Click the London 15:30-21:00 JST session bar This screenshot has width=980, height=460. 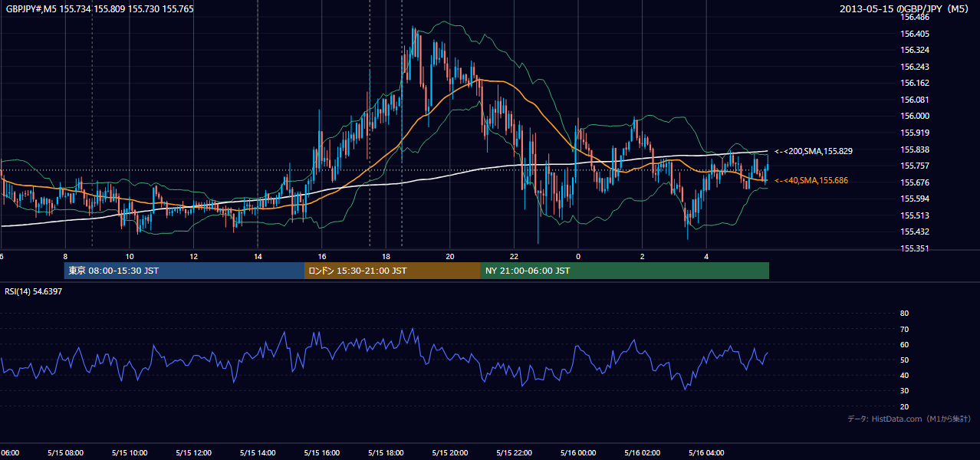(393, 271)
